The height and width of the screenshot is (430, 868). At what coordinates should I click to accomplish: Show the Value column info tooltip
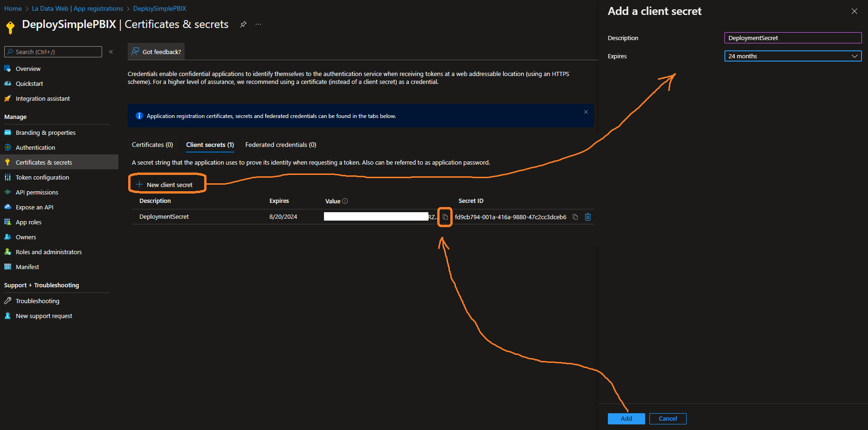tap(345, 201)
